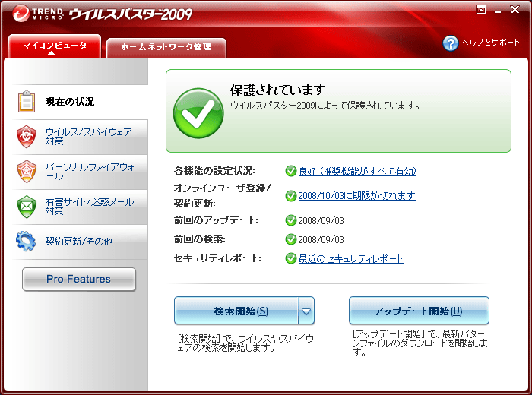Open the 2008/10/03に期限が切れます link
This screenshot has height=395, width=532.
356,196
